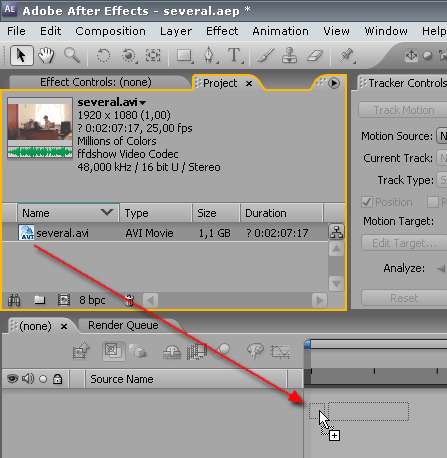Open the Motion Source dropdown
The image size is (447, 458).
[442, 136]
